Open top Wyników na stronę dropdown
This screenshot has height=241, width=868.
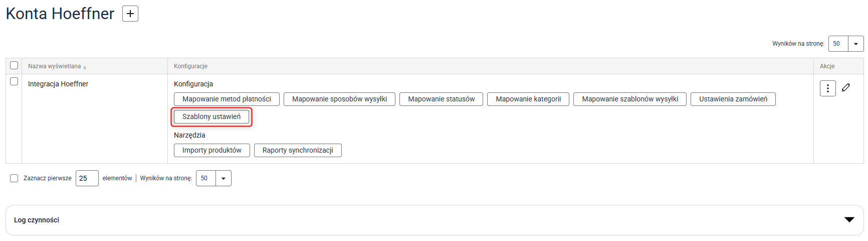(x=855, y=44)
